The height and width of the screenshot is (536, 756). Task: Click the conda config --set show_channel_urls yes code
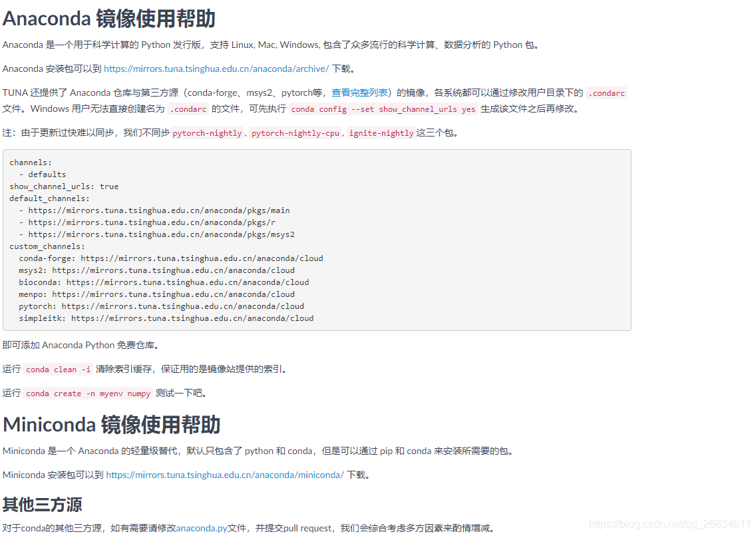click(x=383, y=109)
